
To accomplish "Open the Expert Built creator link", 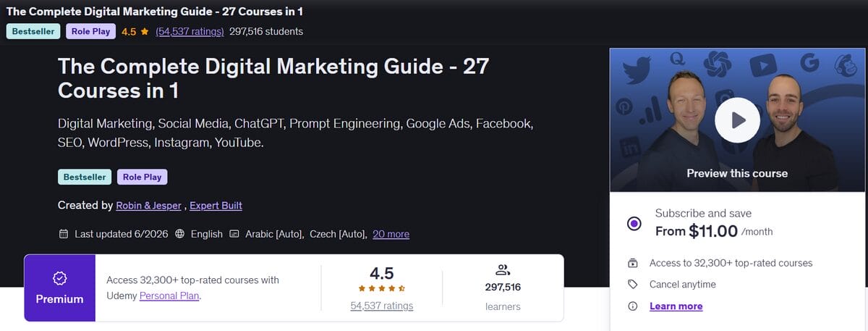I will [216, 206].
